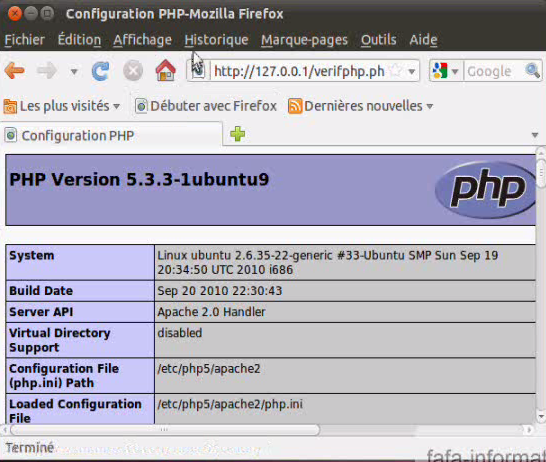Open the Affichage menu
Image resolution: width=546 pixels, height=462 pixels.
tap(142, 40)
